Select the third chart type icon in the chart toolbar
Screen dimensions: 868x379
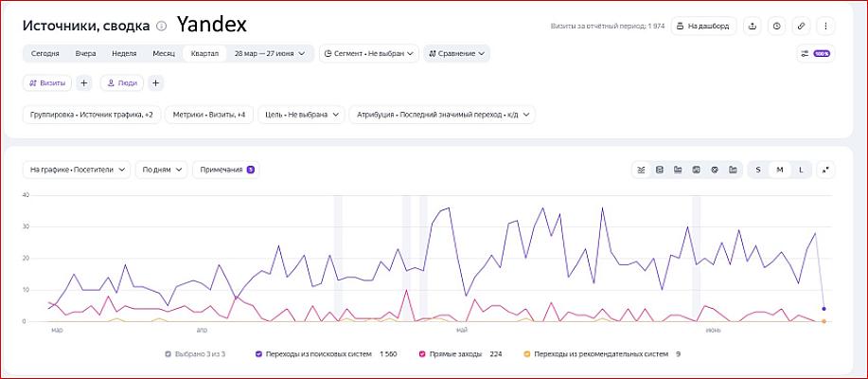pyautogui.click(x=678, y=170)
